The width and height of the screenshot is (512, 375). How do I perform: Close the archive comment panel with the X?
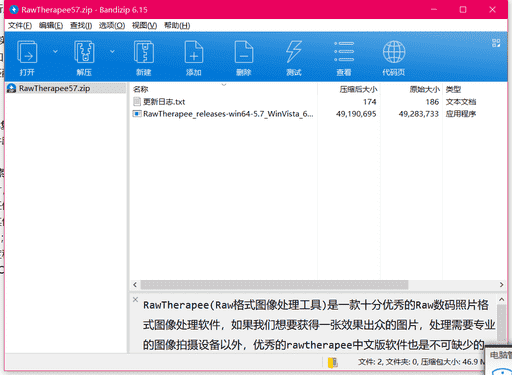coord(135,299)
